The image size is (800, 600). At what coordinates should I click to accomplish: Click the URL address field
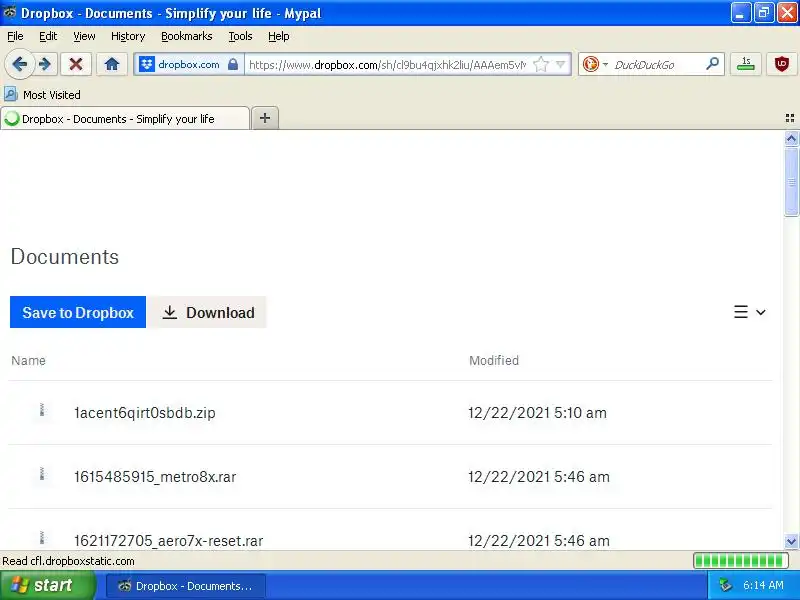click(388, 65)
